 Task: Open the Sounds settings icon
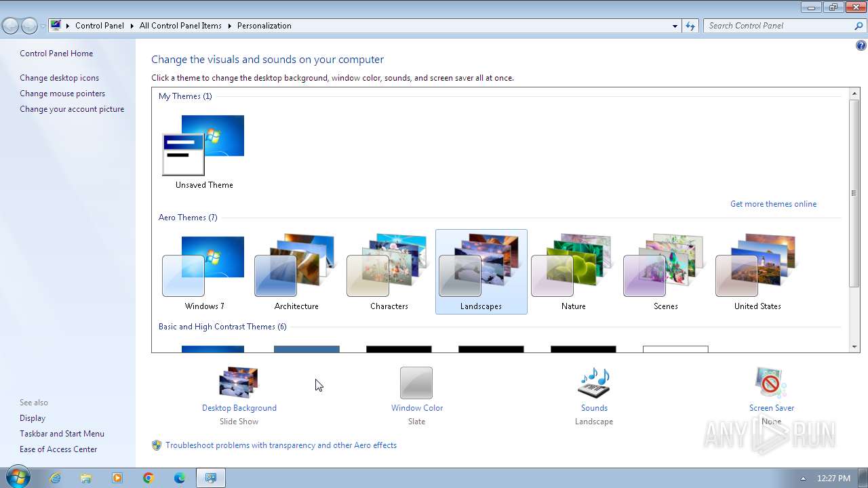tap(594, 383)
